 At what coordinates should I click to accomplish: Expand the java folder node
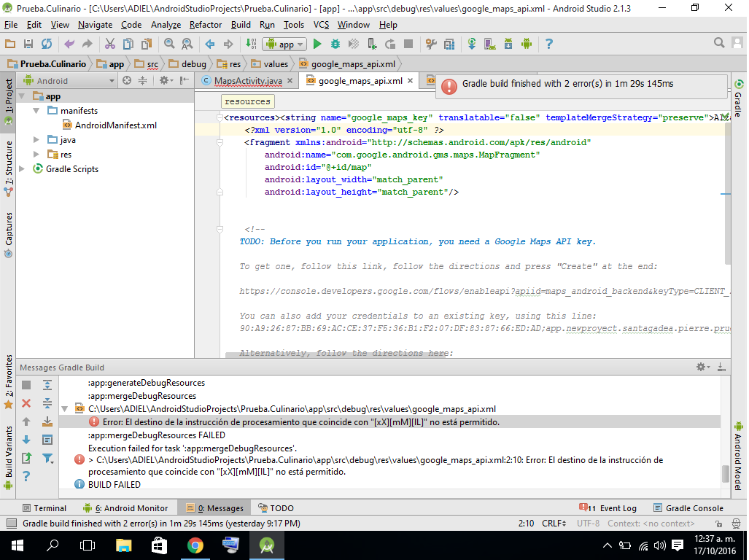click(36, 140)
